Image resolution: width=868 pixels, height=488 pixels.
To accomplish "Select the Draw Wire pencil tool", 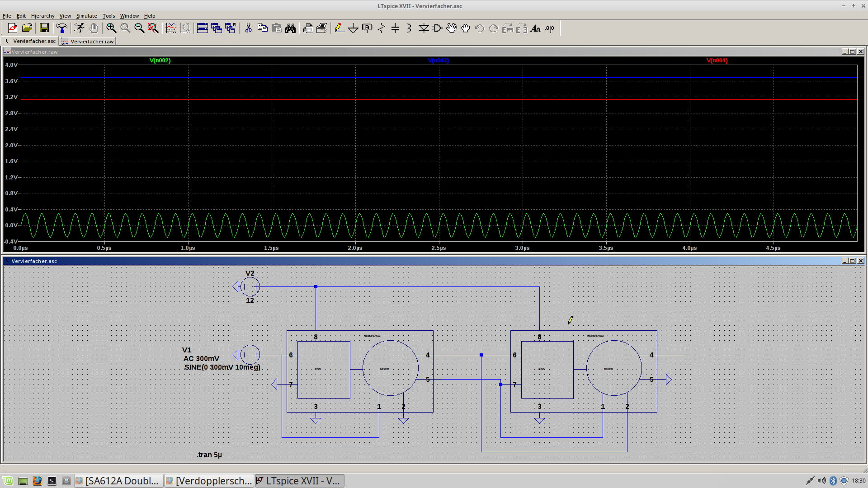I will 340,28.
